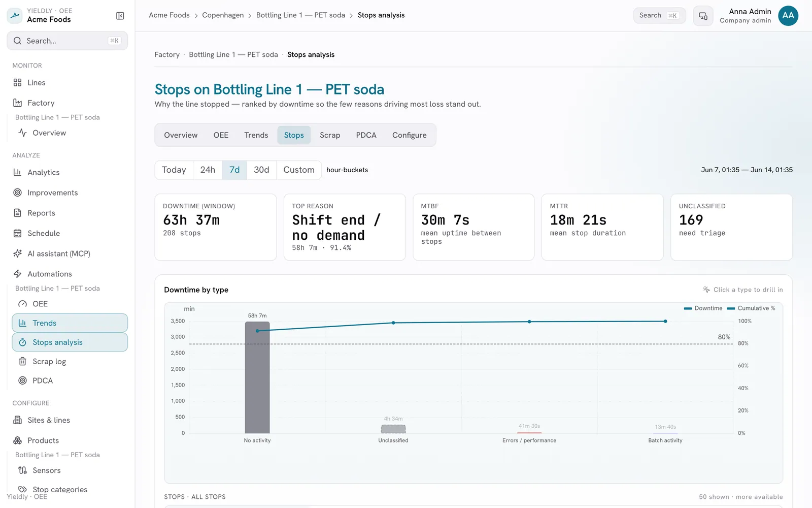Screen dimensions: 812x508
Task: Open the Configure tab
Action: coord(410,135)
